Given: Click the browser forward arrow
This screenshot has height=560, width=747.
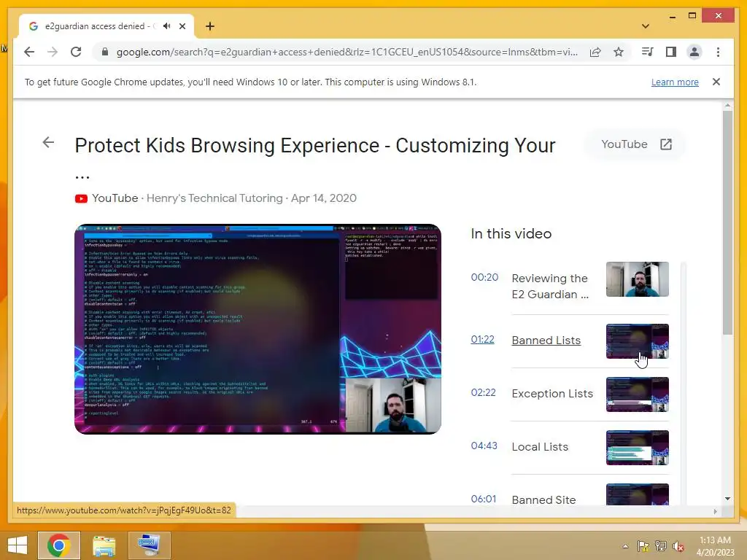Looking at the screenshot, I should 53,52.
